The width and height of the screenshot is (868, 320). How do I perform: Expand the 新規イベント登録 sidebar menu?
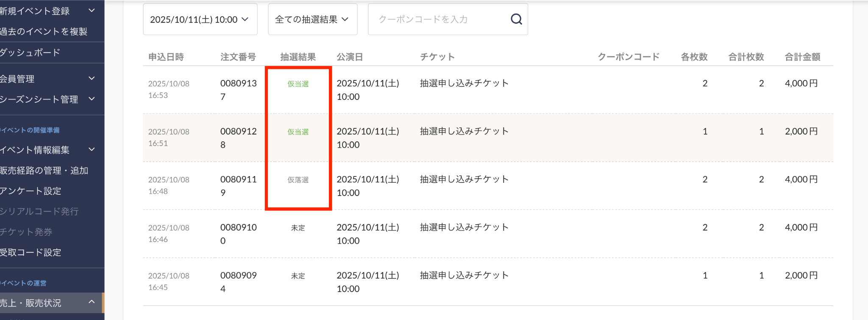tap(92, 11)
